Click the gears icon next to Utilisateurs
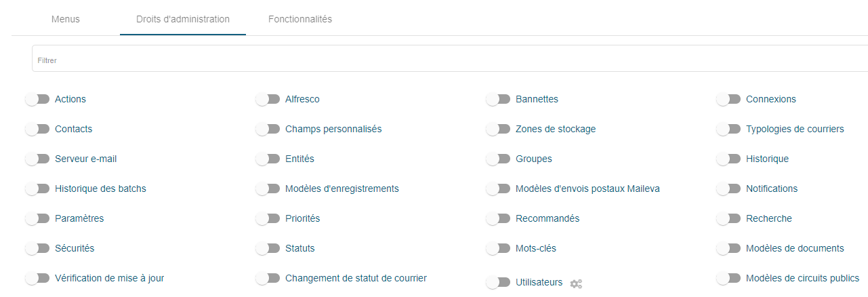This screenshot has height=297, width=868. (576, 283)
